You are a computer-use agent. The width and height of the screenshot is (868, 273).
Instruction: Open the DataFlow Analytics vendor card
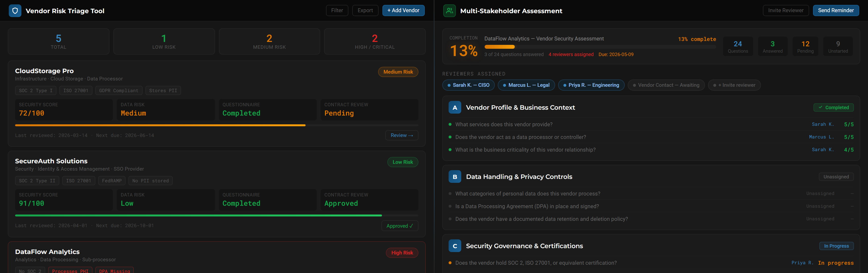tap(47, 252)
